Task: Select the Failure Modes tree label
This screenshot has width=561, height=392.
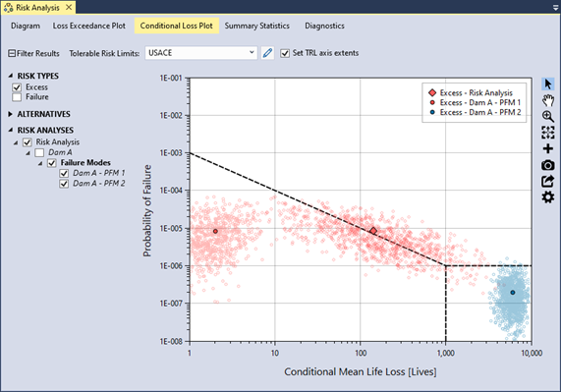Action: pos(85,163)
